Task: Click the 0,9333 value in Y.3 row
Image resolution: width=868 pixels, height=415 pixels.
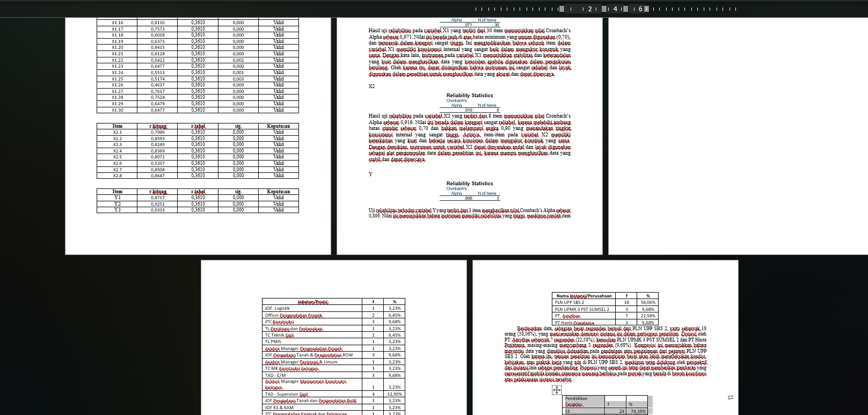Action: click(x=158, y=210)
